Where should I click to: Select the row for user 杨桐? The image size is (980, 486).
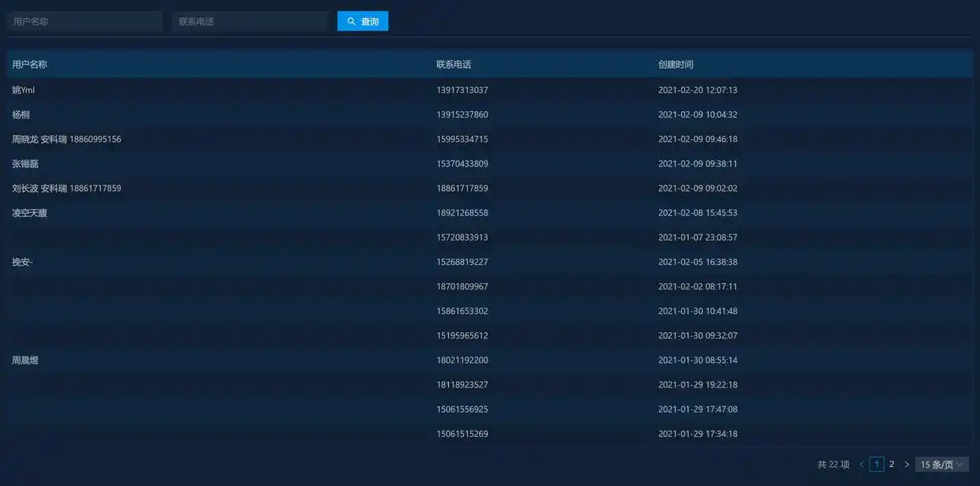tap(21, 114)
